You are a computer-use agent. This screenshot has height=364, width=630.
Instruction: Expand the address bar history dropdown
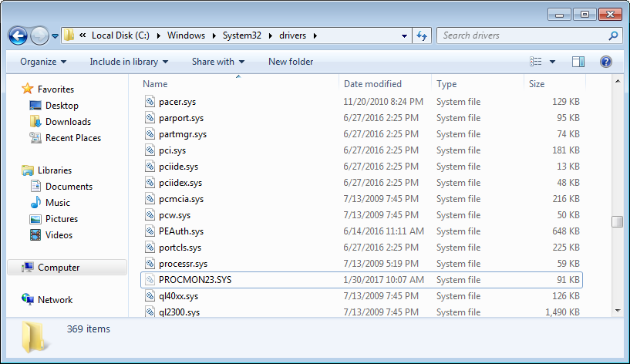tap(405, 35)
